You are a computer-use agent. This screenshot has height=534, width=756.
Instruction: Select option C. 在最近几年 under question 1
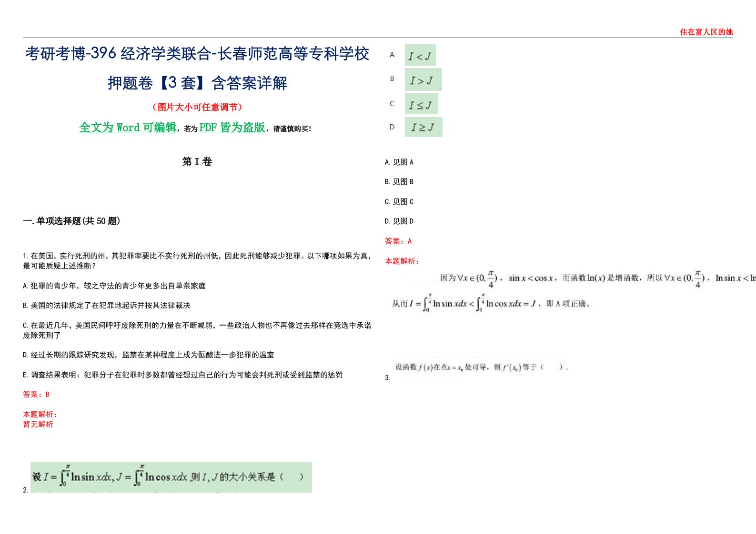coord(197,330)
